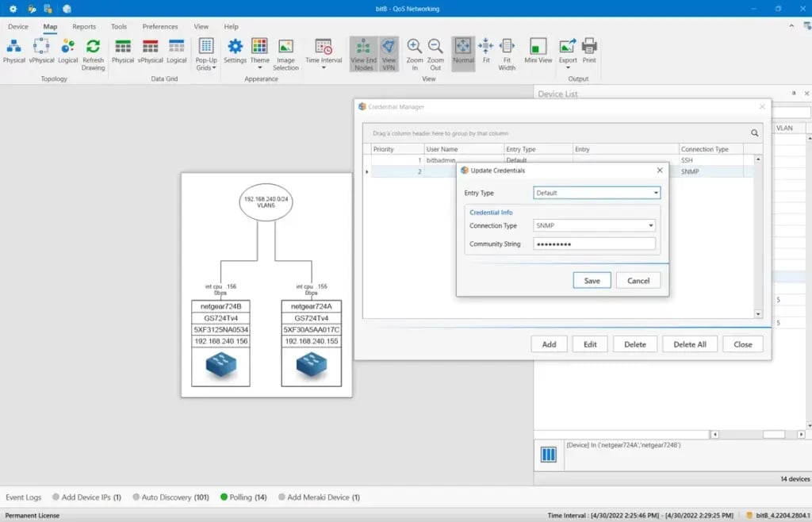Open the Preferences ribbon tab
Screen dimensions: 812x522
pos(160,26)
